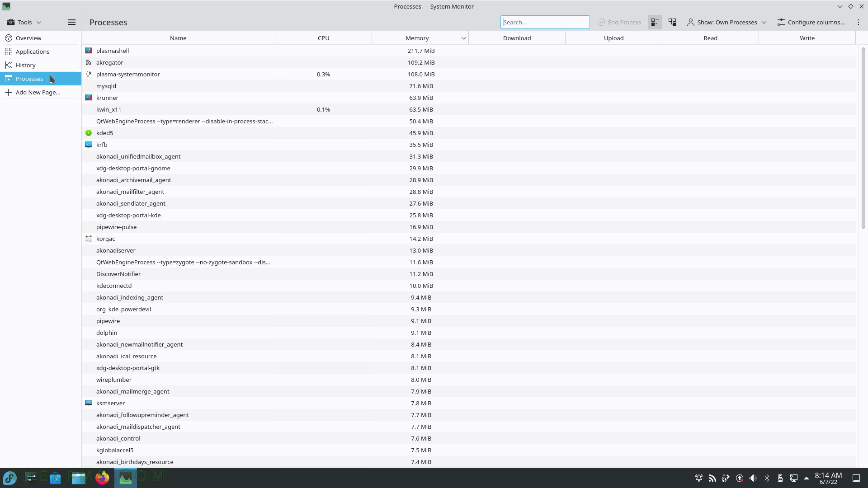The height and width of the screenshot is (488, 868).
Task: Open KDE Connect tray icon
Action: tap(726, 478)
